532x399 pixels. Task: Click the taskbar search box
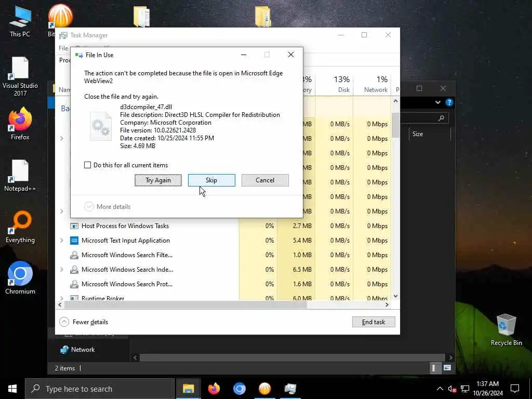(x=100, y=389)
